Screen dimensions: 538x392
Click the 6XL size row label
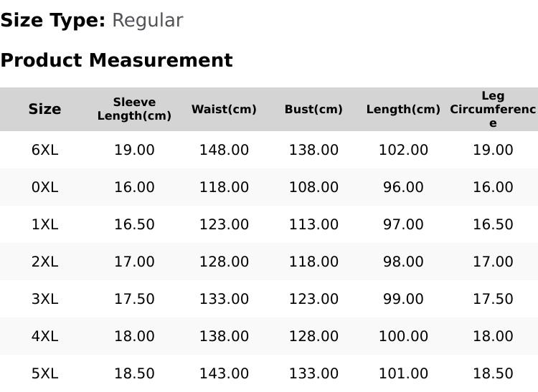pyautogui.click(x=44, y=150)
